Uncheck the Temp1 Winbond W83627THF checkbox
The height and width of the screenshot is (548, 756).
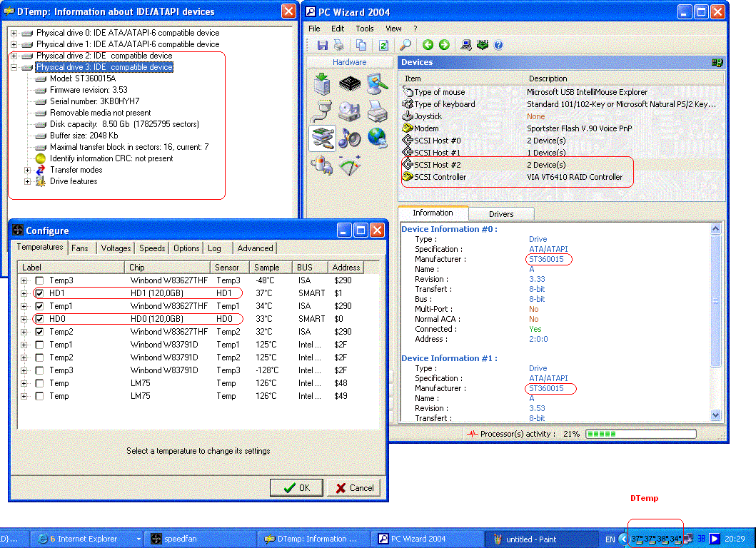click(x=39, y=306)
